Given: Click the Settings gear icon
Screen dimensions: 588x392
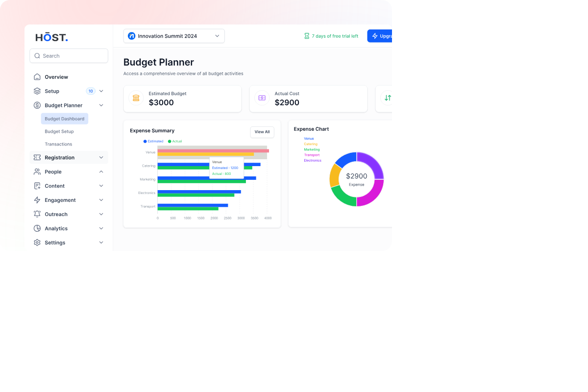Looking at the screenshot, I should [37, 243].
